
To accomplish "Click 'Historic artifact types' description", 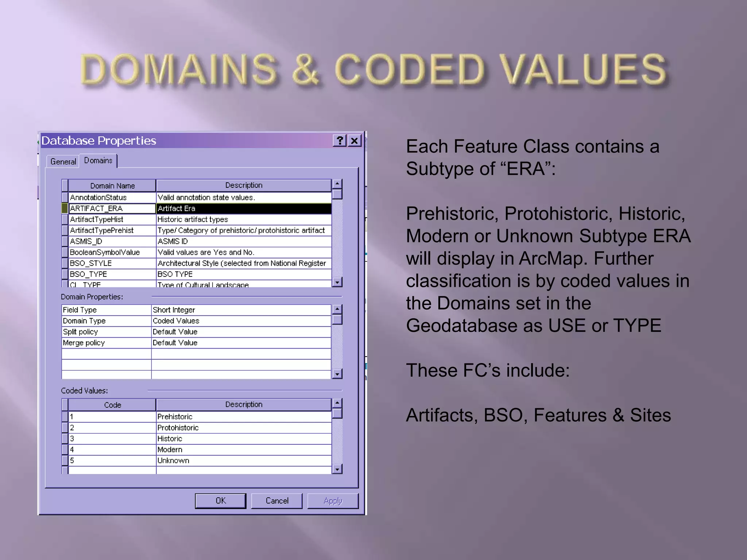I will pos(244,219).
